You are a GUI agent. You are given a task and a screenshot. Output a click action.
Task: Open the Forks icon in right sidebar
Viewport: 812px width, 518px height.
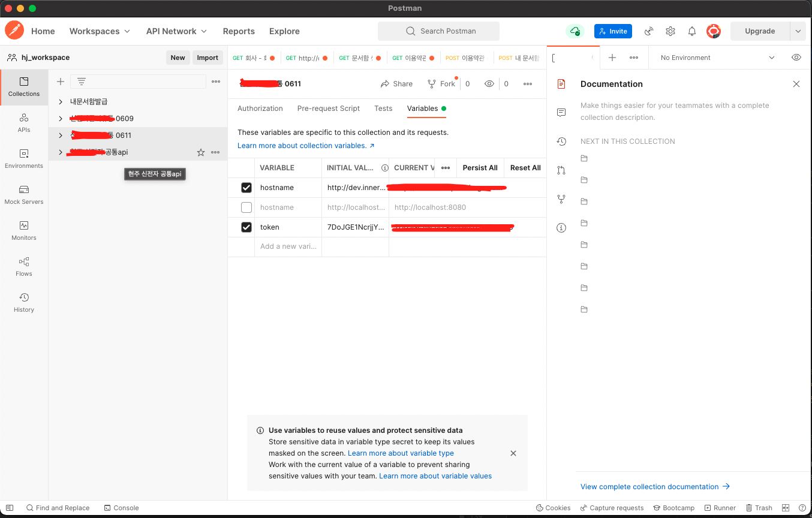click(561, 199)
